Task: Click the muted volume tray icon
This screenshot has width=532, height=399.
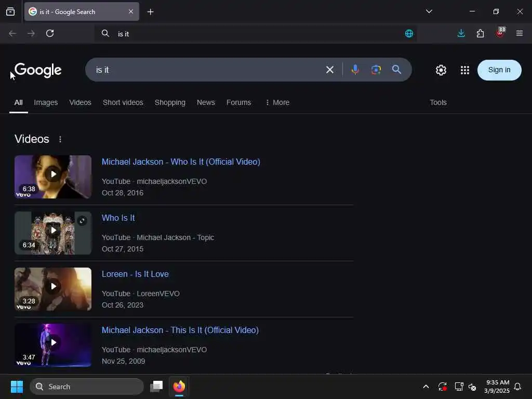Action: click(472, 387)
